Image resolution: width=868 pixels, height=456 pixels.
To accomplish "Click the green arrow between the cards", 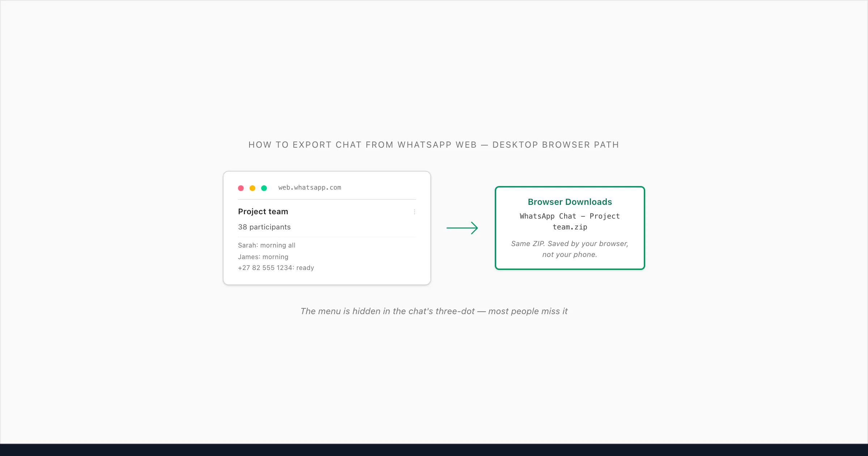I will (x=462, y=228).
